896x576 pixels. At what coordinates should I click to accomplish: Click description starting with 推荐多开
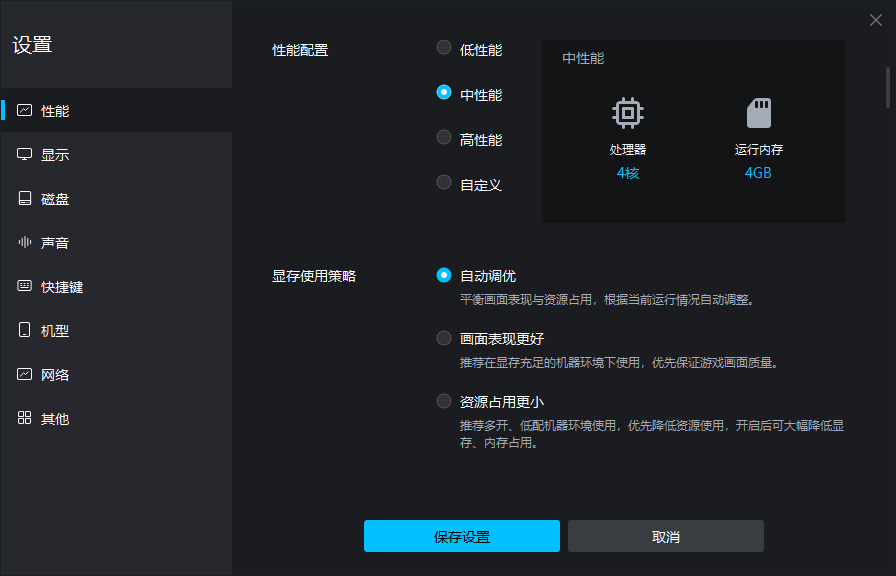pyautogui.click(x=652, y=434)
